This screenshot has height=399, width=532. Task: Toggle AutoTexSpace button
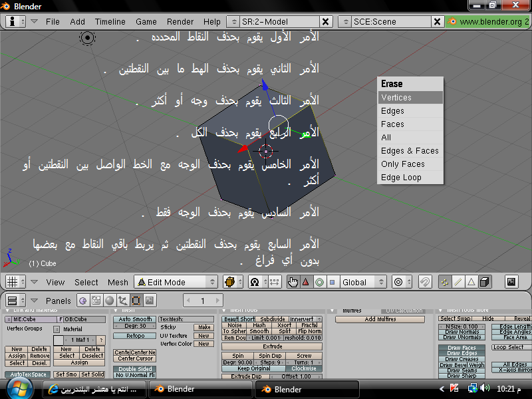(x=28, y=374)
